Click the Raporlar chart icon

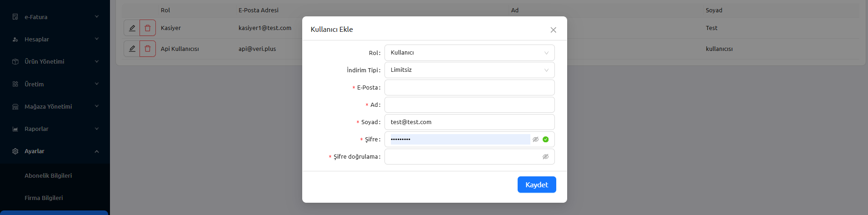[x=15, y=129]
